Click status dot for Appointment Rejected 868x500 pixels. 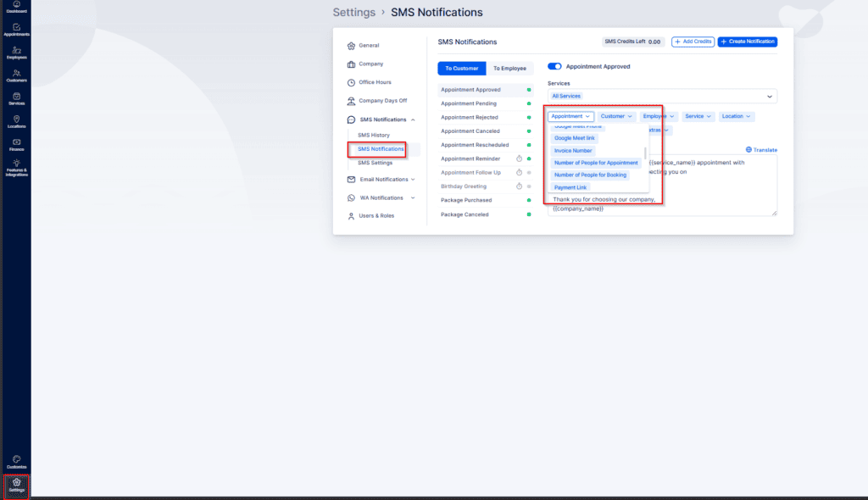[x=529, y=118]
